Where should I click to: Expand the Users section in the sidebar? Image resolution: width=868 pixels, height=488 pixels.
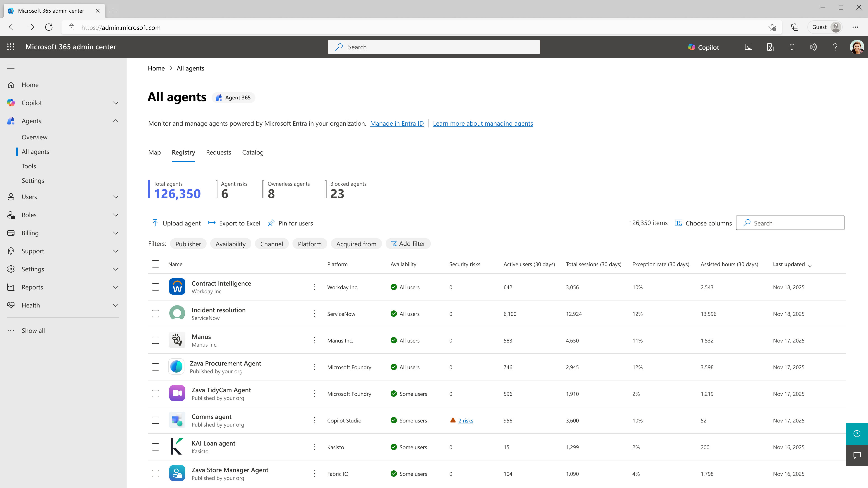click(x=116, y=197)
